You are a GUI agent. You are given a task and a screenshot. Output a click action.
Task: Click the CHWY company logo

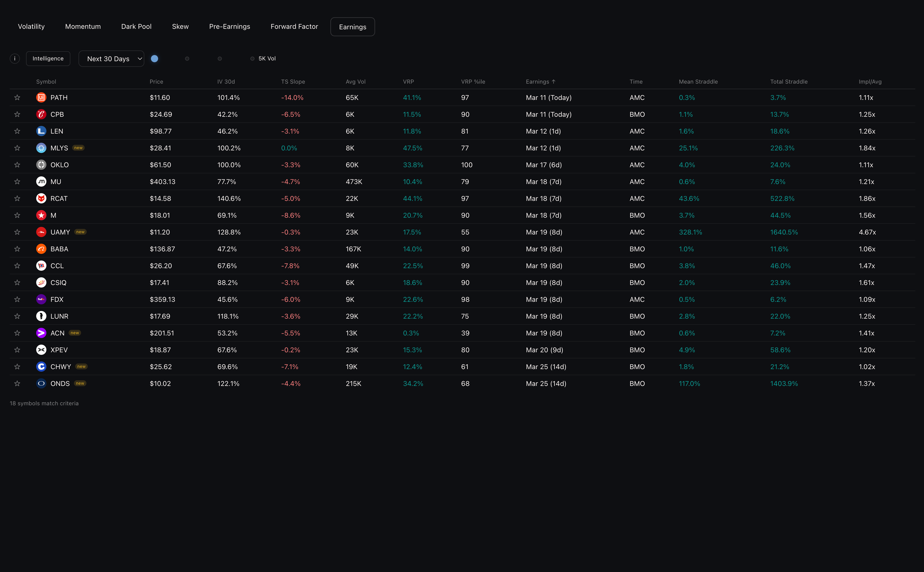tap(41, 367)
